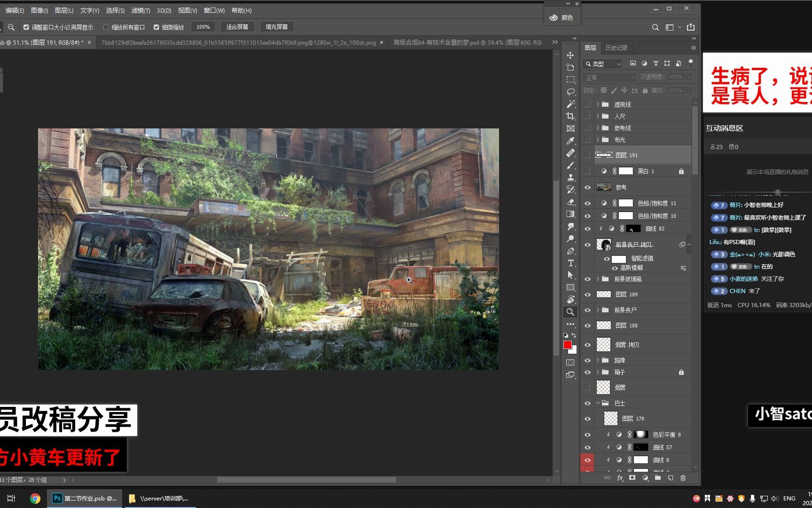
Task: Select the Hand tool
Action: click(570, 300)
